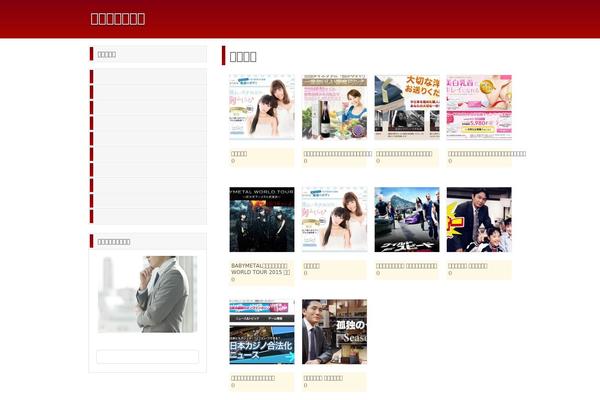Click caption link under skin-whitening ad thumbnail
Screen dimensions: 600x400
pyautogui.click(x=487, y=153)
